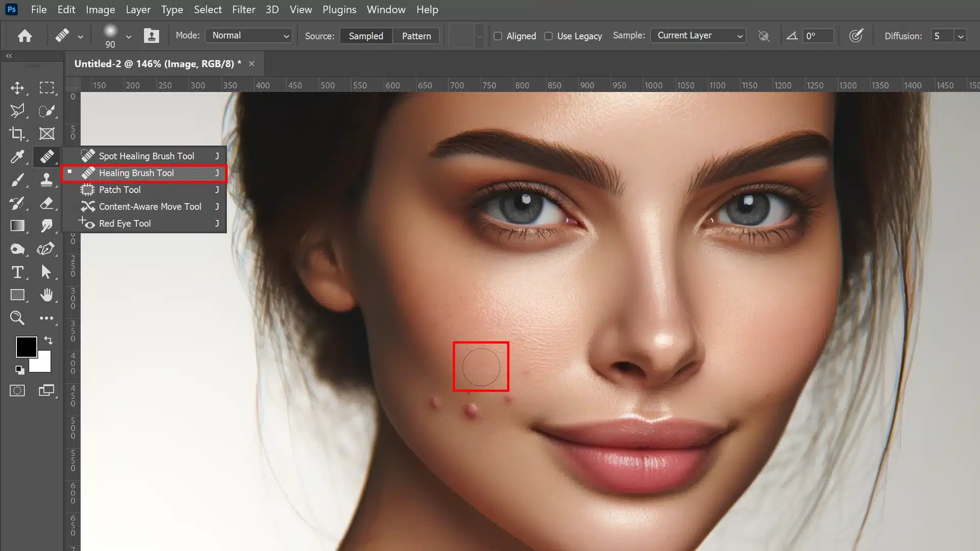980x551 pixels.
Task: Click the Healing Brush tool in toolbar
Action: [46, 157]
